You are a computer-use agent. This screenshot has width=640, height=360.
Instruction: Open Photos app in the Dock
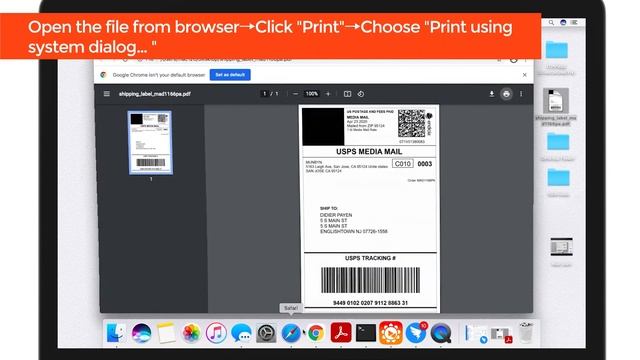pyautogui.click(x=191, y=333)
